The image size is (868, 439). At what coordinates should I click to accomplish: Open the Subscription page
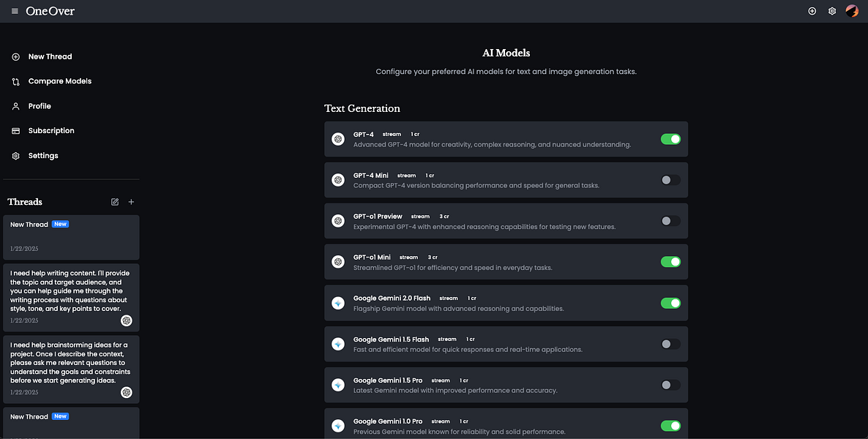click(51, 131)
